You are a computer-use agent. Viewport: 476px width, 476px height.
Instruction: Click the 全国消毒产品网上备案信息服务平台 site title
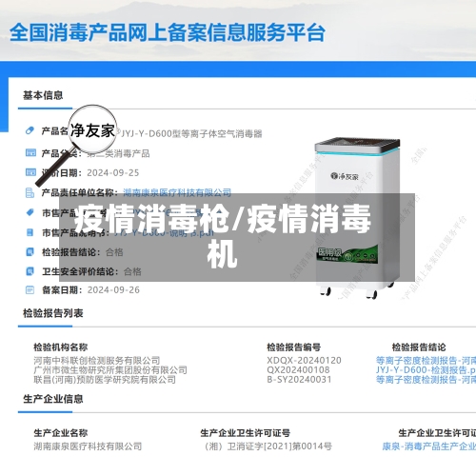[168, 32]
